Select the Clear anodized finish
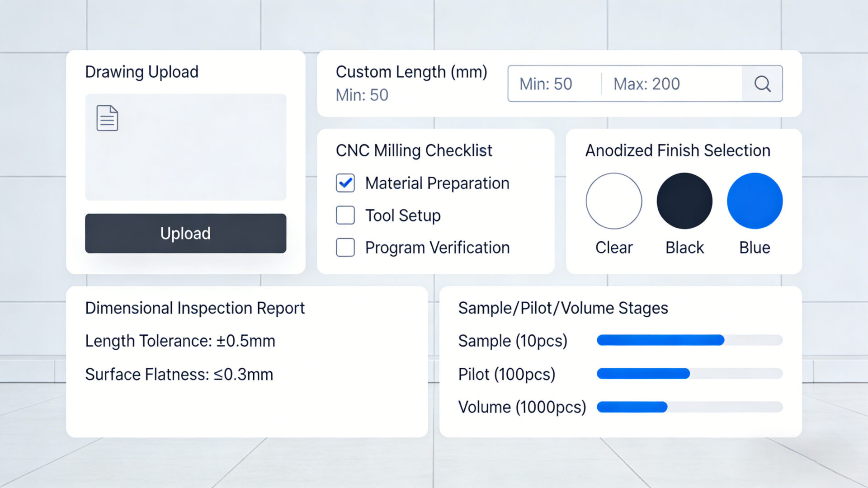Screen dimensions: 868x488 point(614,201)
